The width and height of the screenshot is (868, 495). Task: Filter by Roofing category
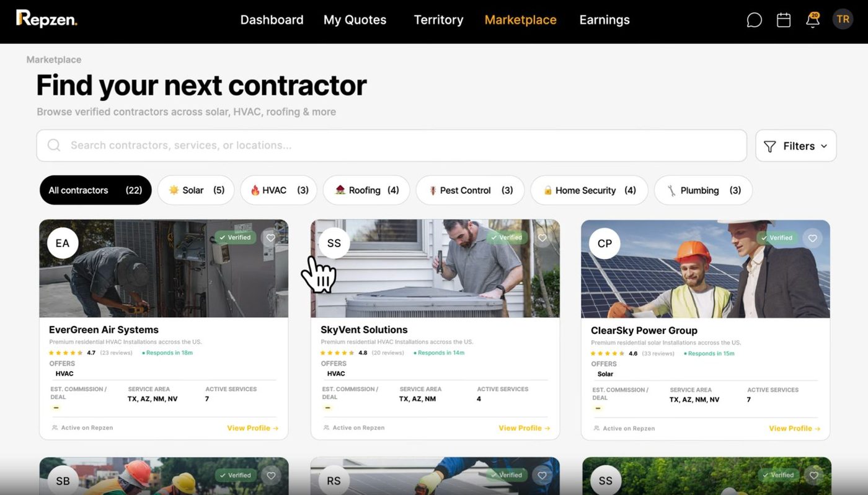point(366,190)
